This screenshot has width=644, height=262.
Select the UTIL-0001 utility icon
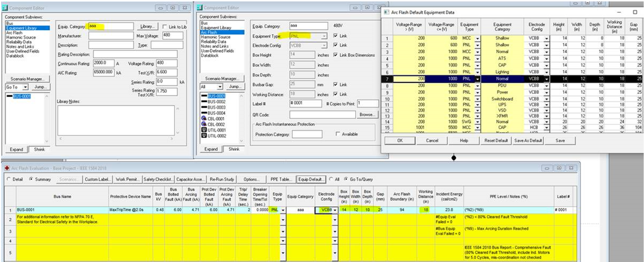point(204,130)
